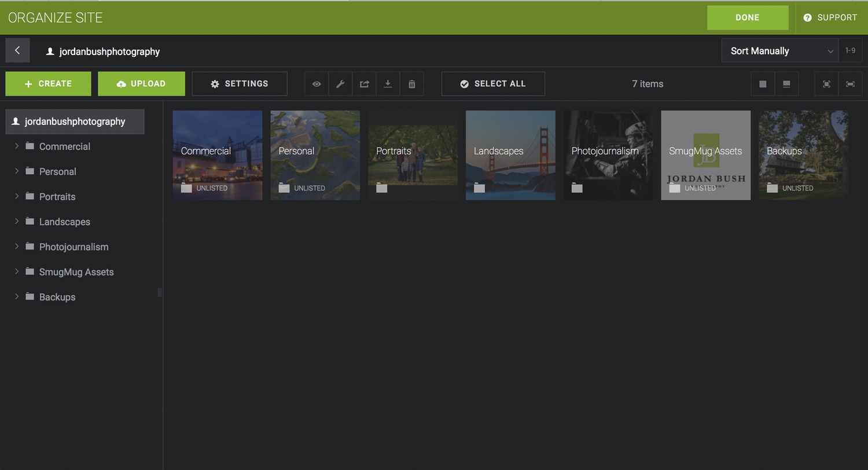Open the SUPPORT link

[830, 17]
